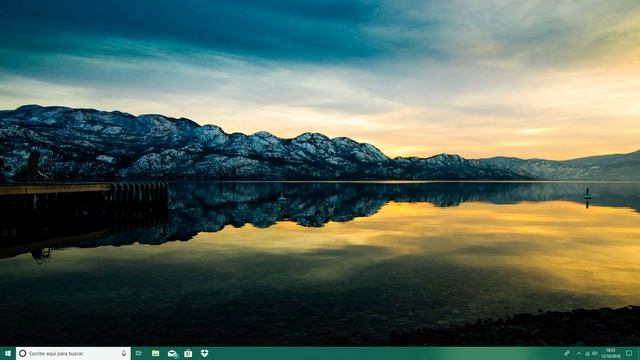Open the network status tray icon
The image size is (640, 360).
[x=587, y=353]
